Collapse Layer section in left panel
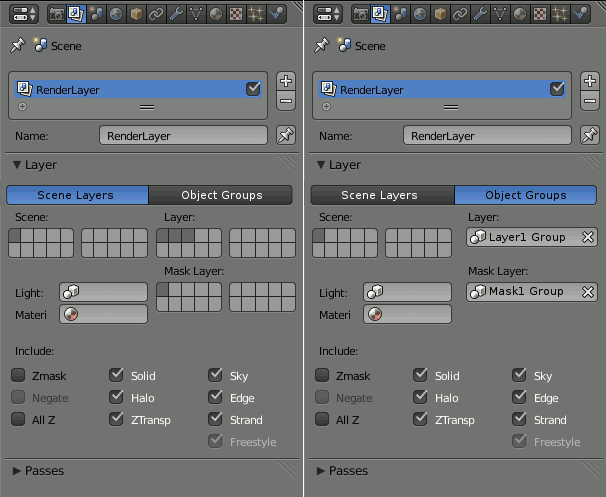The image size is (606, 497). pyautogui.click(x=17, y=165)
